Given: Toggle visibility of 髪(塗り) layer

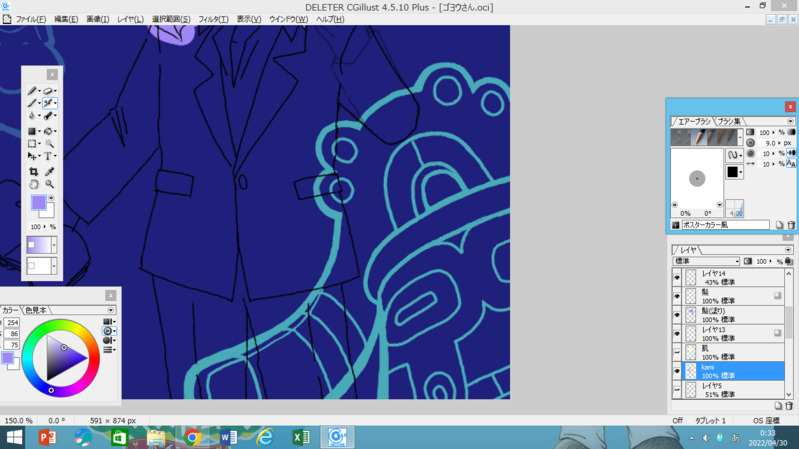Looking at the screenshot, I should coord(677,315).
